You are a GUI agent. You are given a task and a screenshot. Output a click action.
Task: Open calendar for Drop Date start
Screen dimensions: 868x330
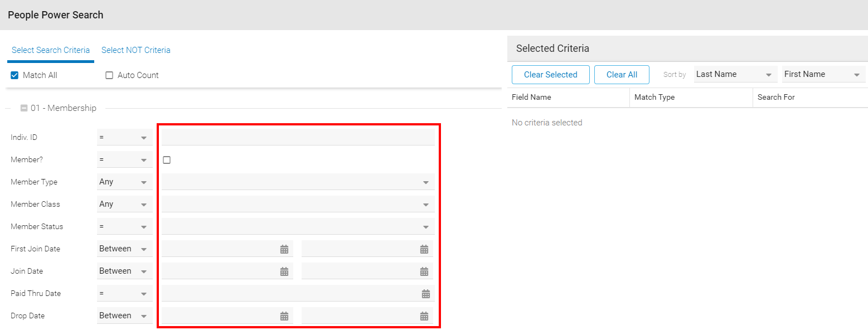coord(284,316)
